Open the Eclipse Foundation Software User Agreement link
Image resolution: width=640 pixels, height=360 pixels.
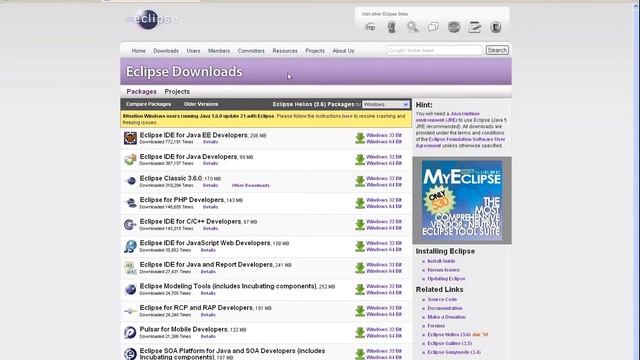point(460,142)
